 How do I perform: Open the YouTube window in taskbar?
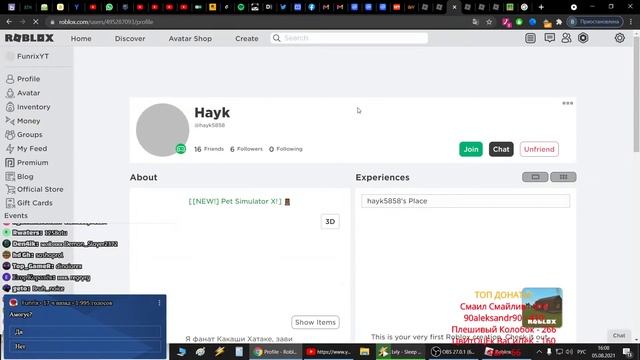329,351
